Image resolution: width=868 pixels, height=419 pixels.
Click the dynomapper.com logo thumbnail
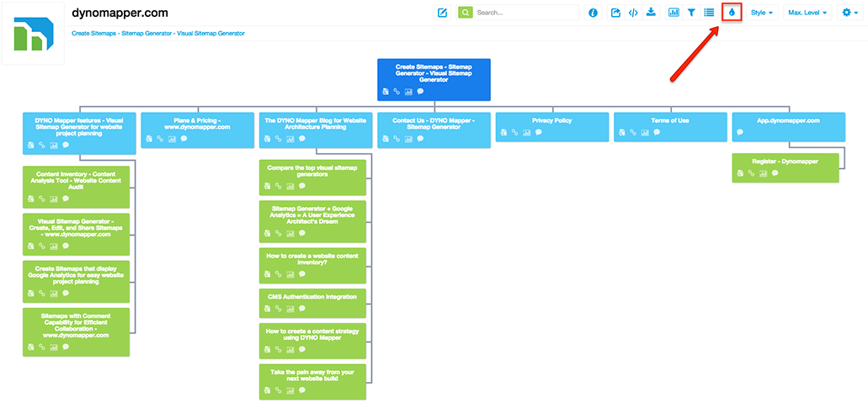[x=33, y=33]
